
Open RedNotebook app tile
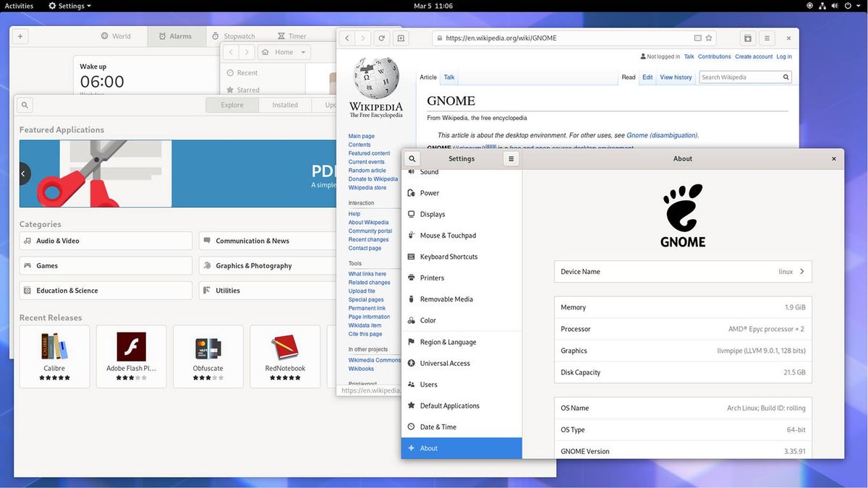pos(285,356)
